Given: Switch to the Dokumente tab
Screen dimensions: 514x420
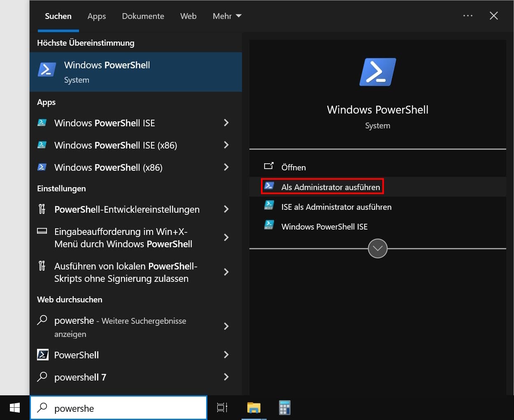Looking at the screenshot, I should point(143,16).
